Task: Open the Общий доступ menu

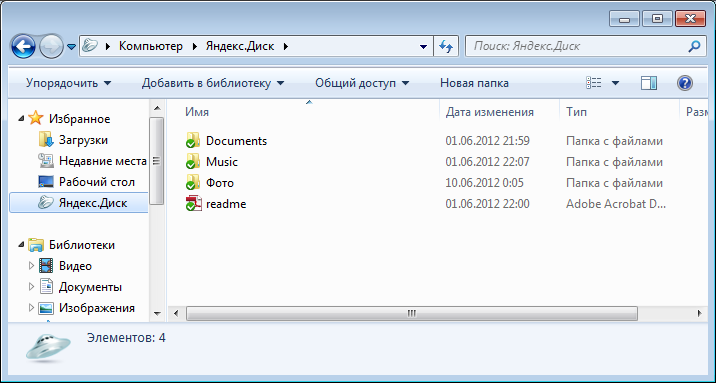Action: click(x=362, y=83)
